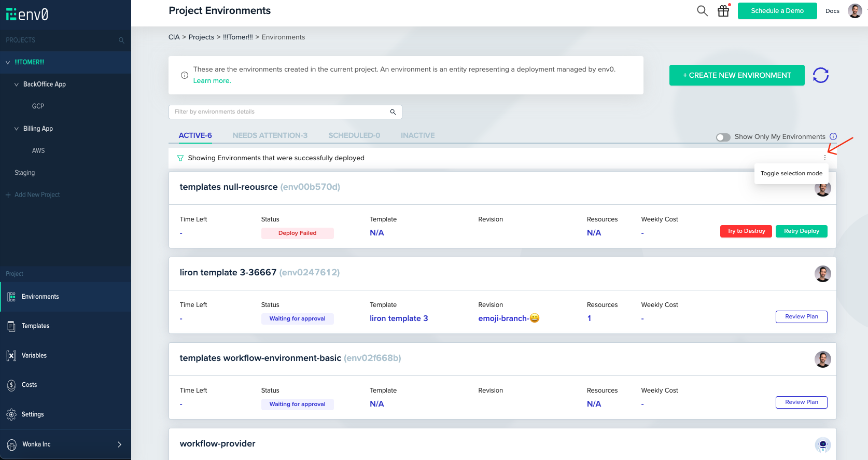Switch to the INACTIVE tab
The image size is (868, 460).
click(x=417, y=135)
